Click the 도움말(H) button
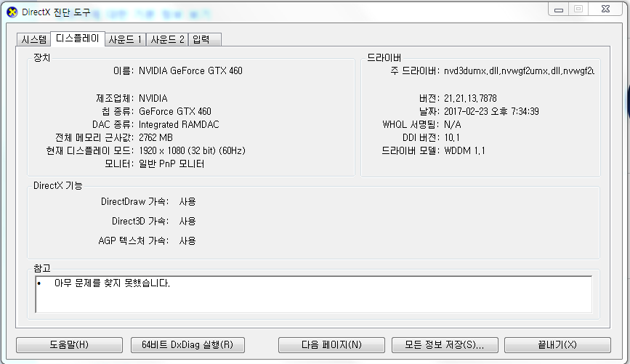Viewport: 630px width, 364px height. [x=69, y=344]
